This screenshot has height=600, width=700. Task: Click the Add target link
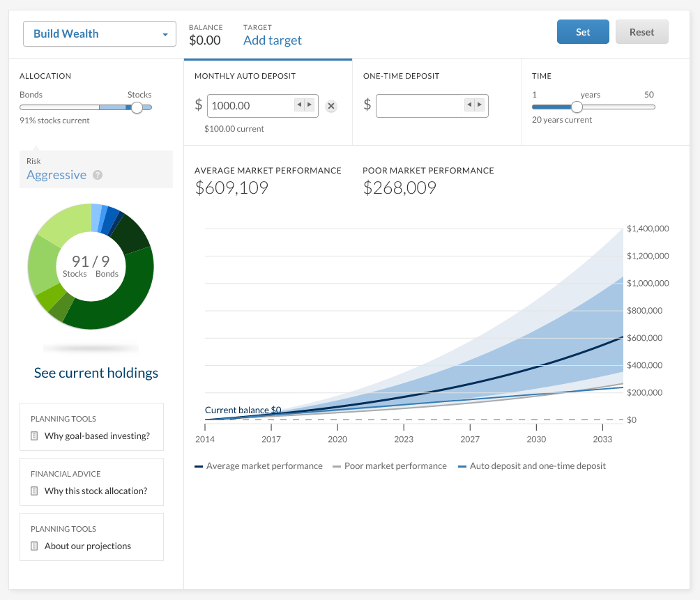pos(273,40)
